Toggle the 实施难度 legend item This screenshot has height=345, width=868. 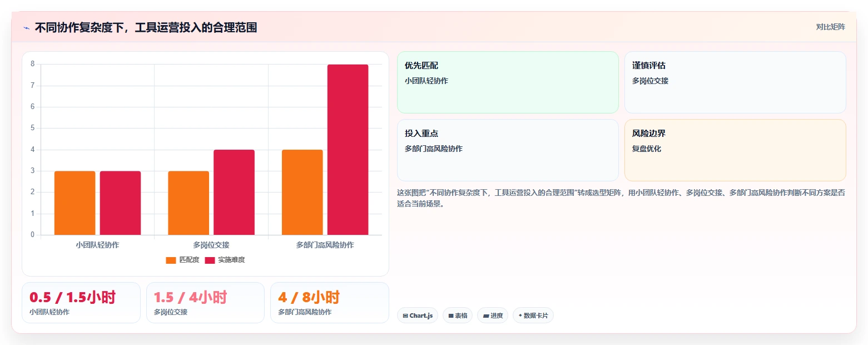click(x=225, y=260)
